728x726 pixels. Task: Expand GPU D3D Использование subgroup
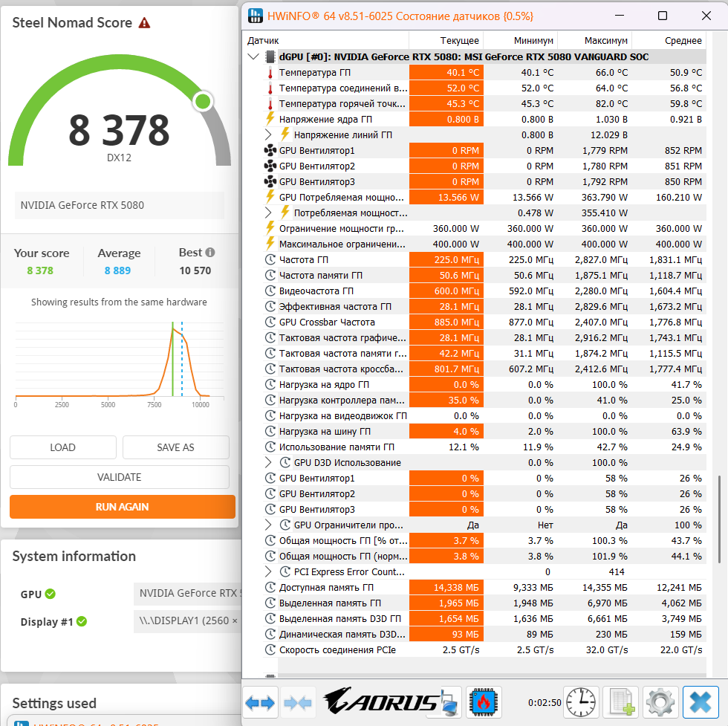268,463
